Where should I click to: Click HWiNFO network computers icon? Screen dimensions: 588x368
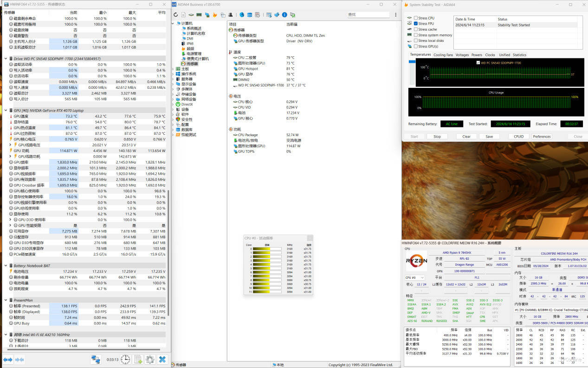[x=96, y=359]
